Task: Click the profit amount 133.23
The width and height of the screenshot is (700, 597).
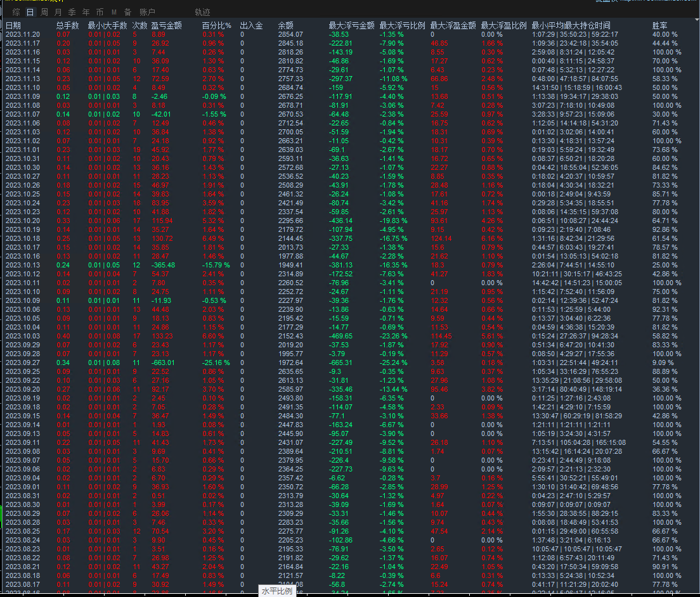Action: click(162, 336)
